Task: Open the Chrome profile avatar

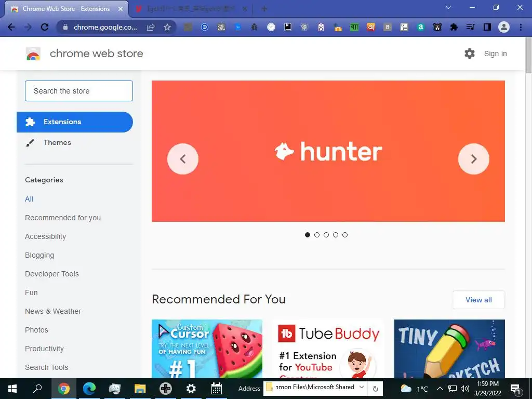Action: [504, 27]
